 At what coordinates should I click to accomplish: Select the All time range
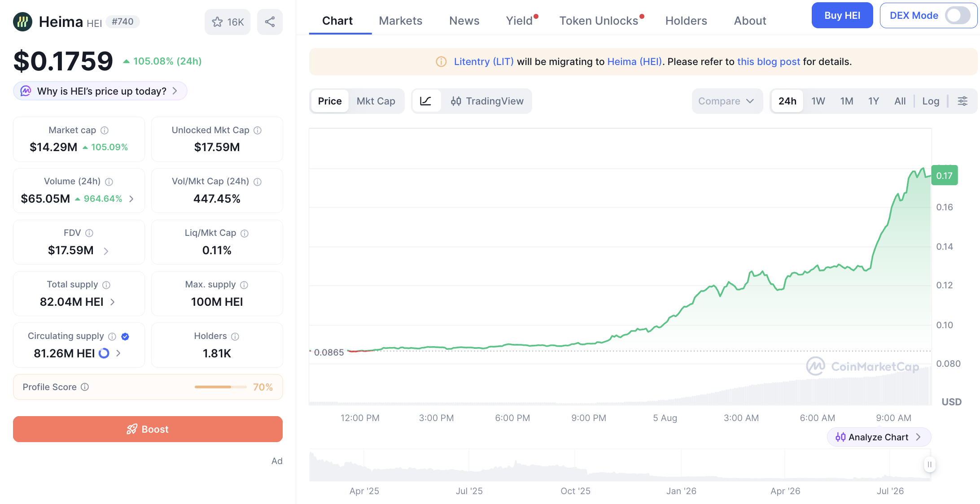click(x=900, y=101)
